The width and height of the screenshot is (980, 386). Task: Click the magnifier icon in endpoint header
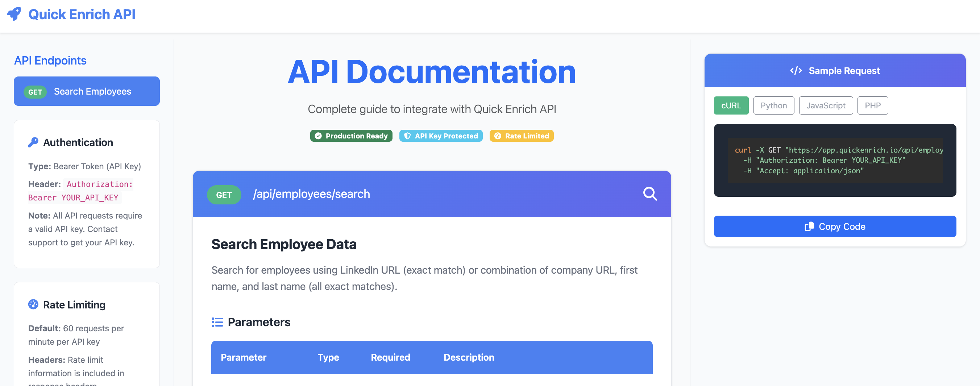(x=650, y=194)
